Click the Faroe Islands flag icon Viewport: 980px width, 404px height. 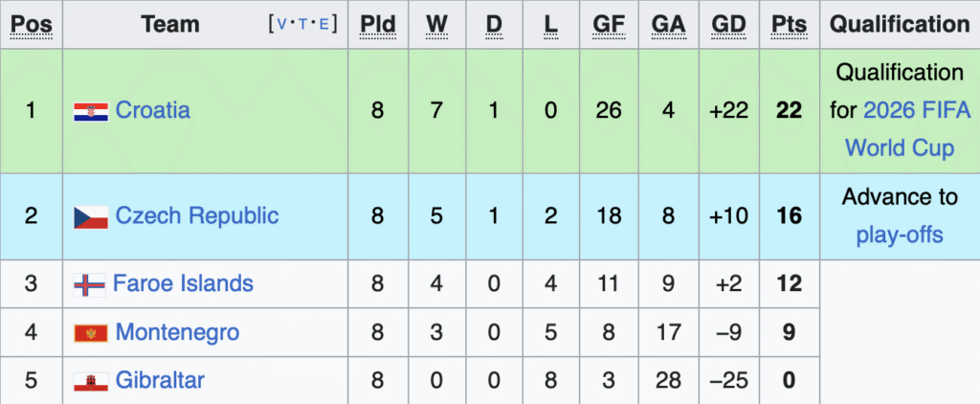(89, 284)
